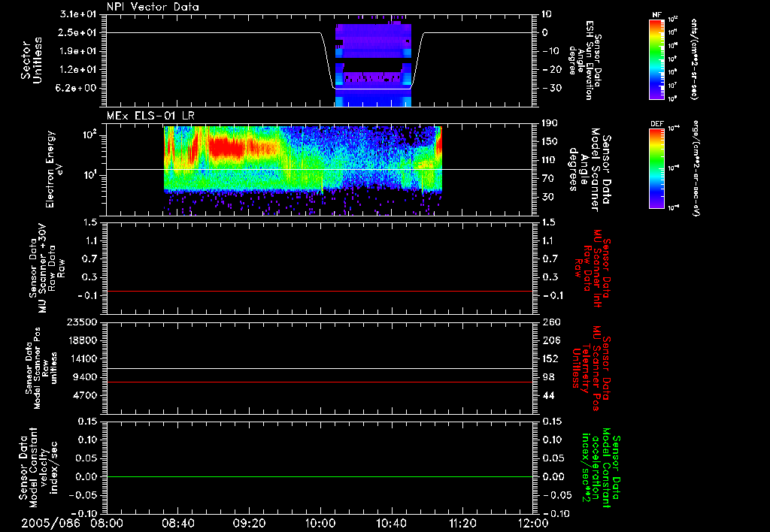
Task: Click the red line in Scanner Pos panel
Action: point(320,382)
